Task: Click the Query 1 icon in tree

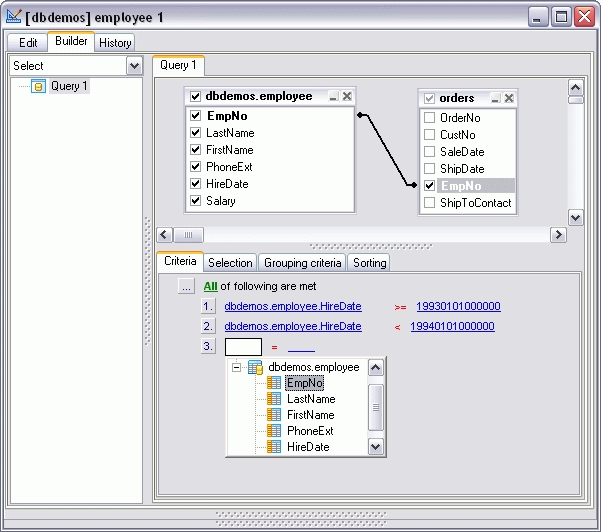Action: click(x=39, y=87)
